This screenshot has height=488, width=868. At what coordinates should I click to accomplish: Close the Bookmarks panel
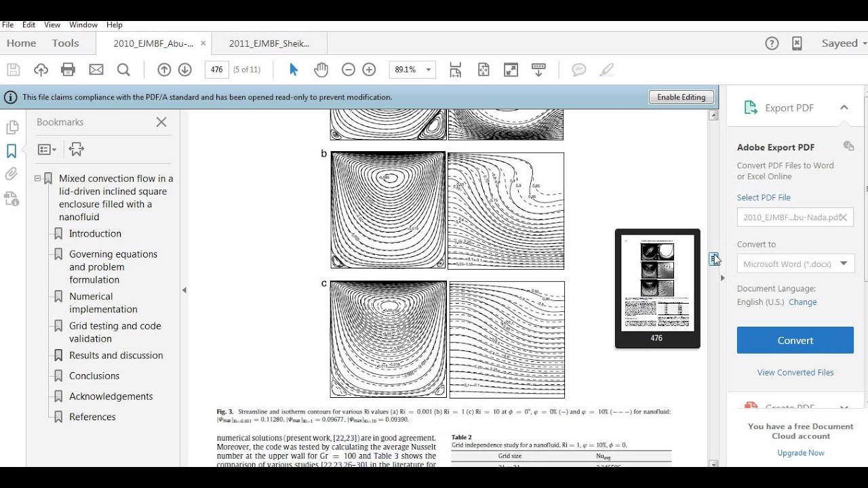(161, 122)
